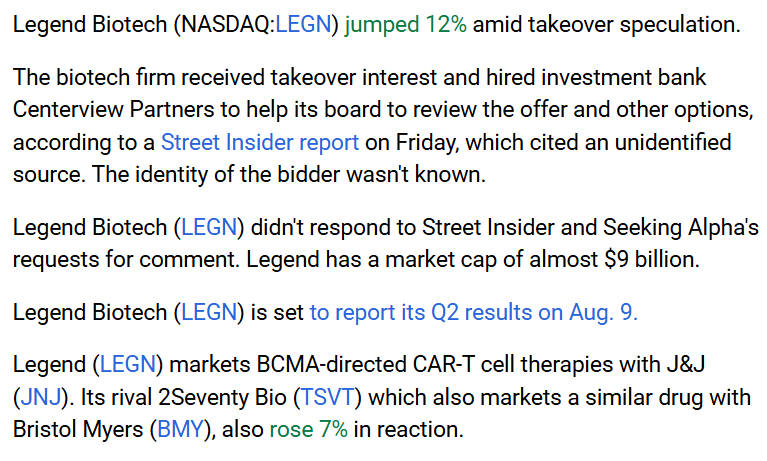This screenshot has height=461, width=767.
Task: Click the words 'Seeking Alpha's'
Action: tap(681, 228)
